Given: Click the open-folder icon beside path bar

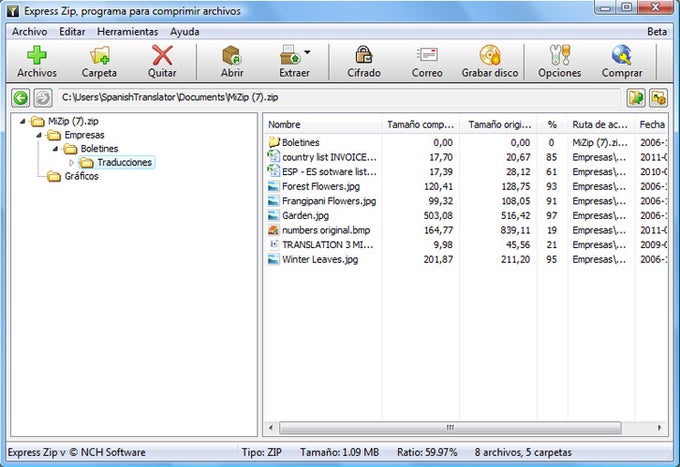Looking at the screenshot, I should [636, 98].
